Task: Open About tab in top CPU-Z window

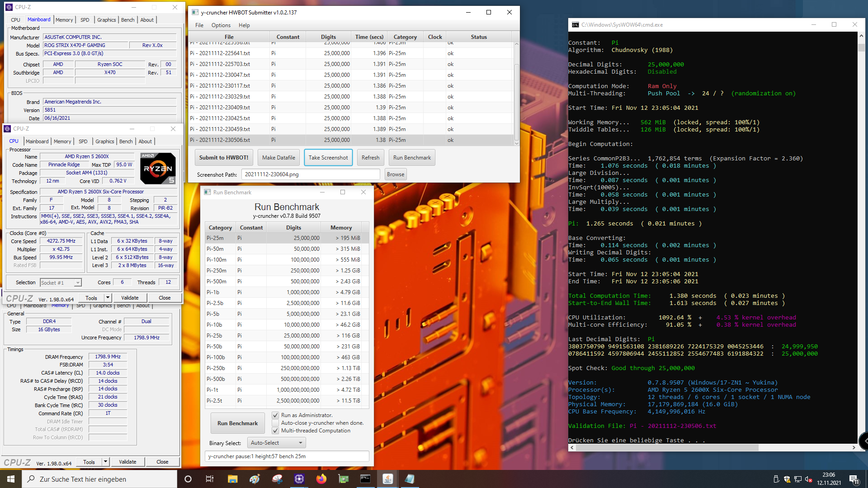Action: point(147,20)
